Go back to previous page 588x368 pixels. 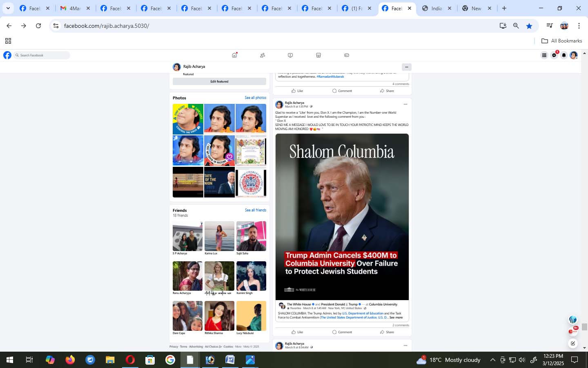9,26
